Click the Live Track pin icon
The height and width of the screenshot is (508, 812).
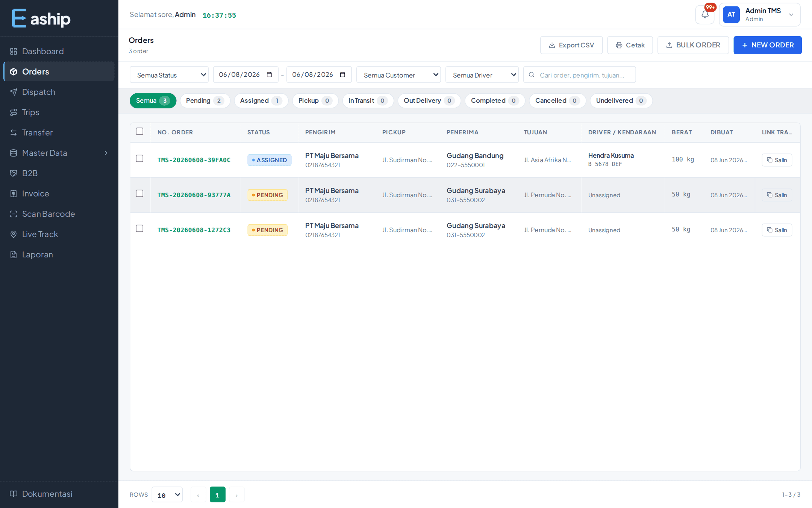tap(14, 234)
